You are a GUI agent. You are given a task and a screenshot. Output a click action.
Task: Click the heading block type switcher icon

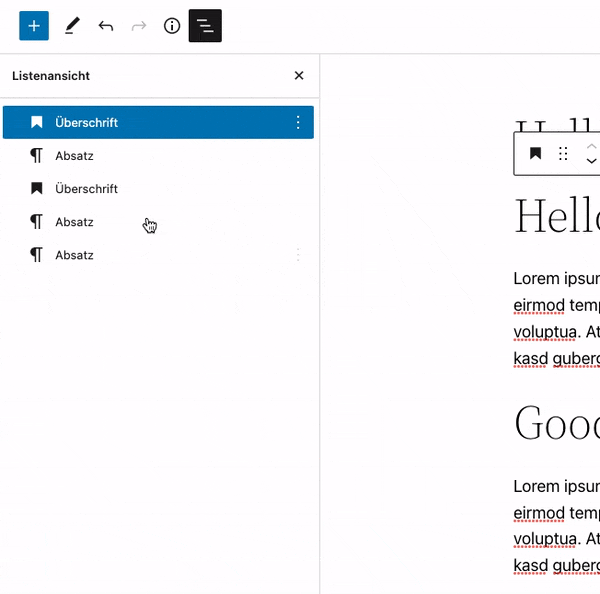pyautogui.click(x=536, y=154)
